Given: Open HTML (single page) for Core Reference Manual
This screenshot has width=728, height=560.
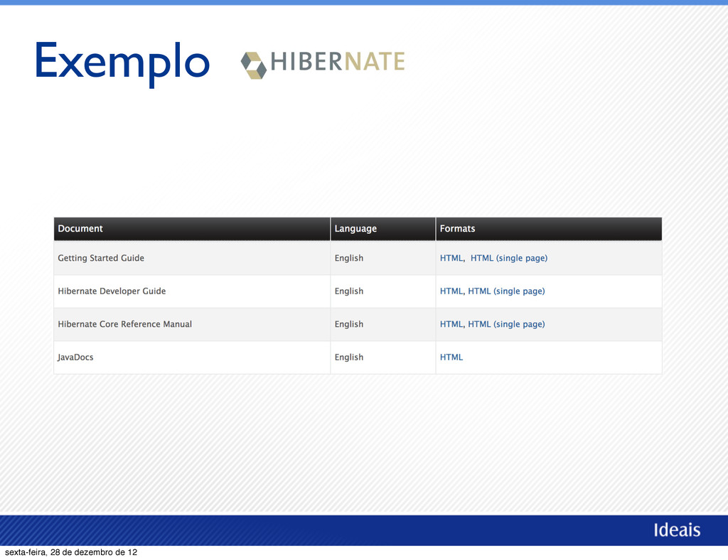Looking at the screenshot, I should 506,324.
